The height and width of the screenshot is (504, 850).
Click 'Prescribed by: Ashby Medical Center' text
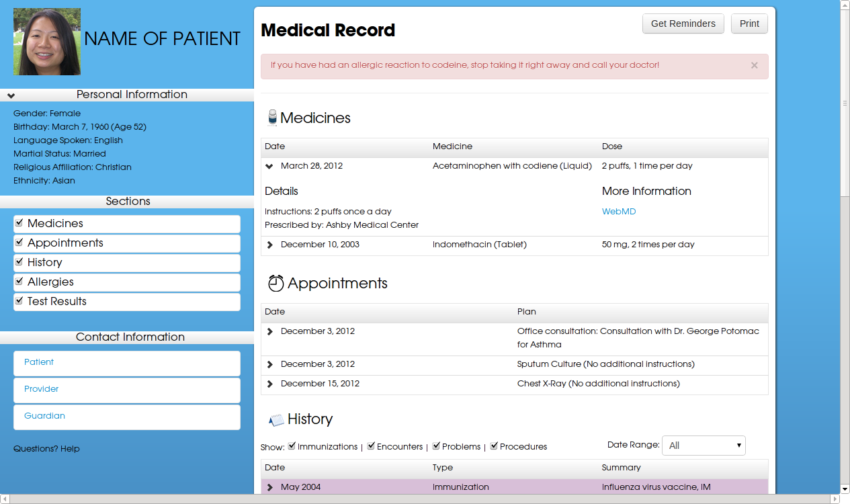click(341, 225)
